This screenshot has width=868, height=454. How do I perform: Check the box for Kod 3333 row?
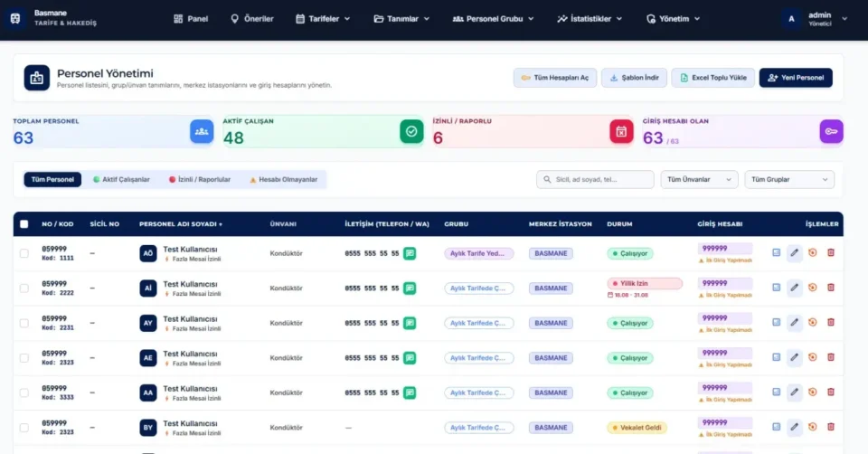pos(24,393)
